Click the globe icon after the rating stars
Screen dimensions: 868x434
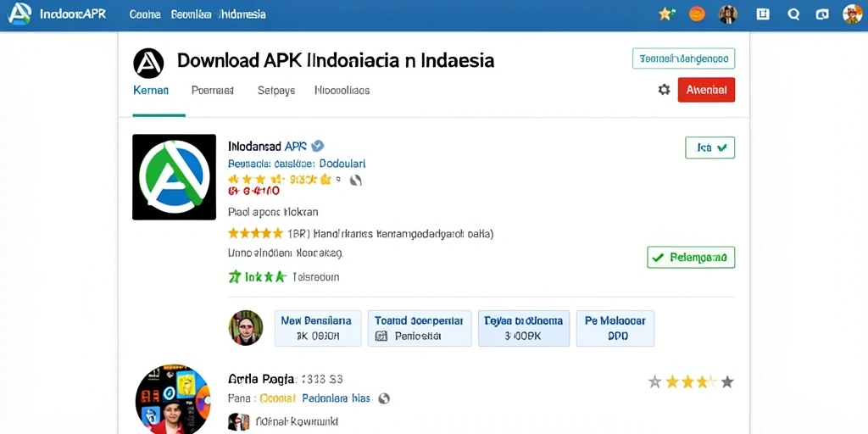(356, 180)
